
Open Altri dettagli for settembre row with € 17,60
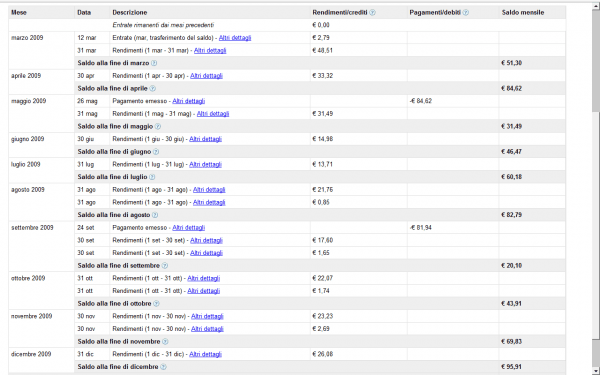pos(206,240)
